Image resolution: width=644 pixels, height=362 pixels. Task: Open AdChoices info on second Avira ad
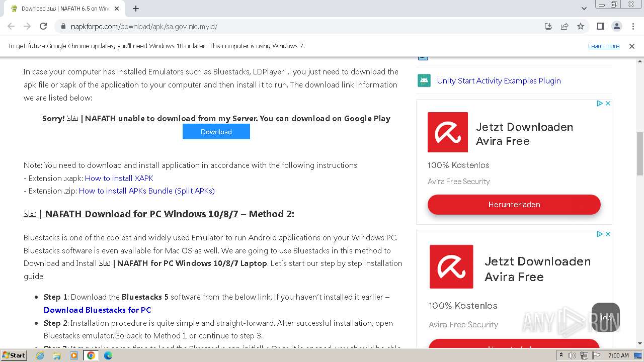coord(600,234)
